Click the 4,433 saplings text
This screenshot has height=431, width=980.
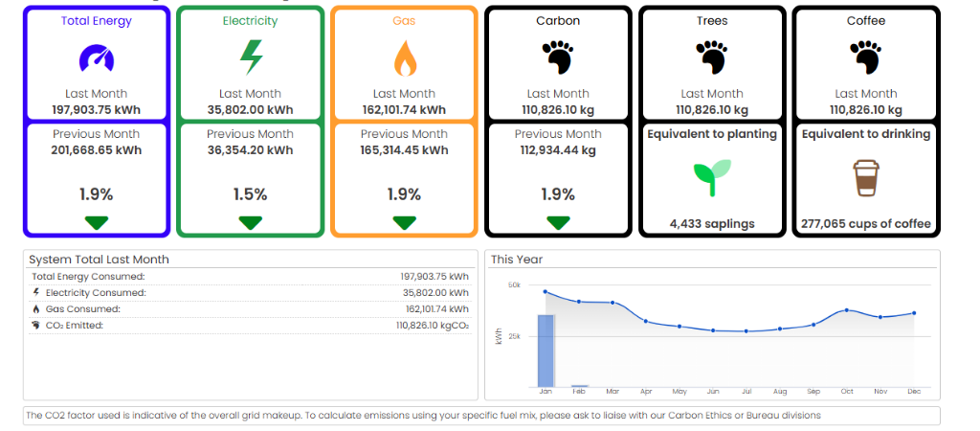pos(712,224)
